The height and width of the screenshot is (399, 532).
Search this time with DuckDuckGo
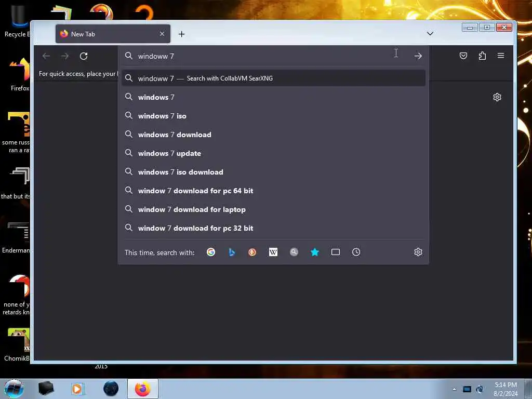point(252,252)
